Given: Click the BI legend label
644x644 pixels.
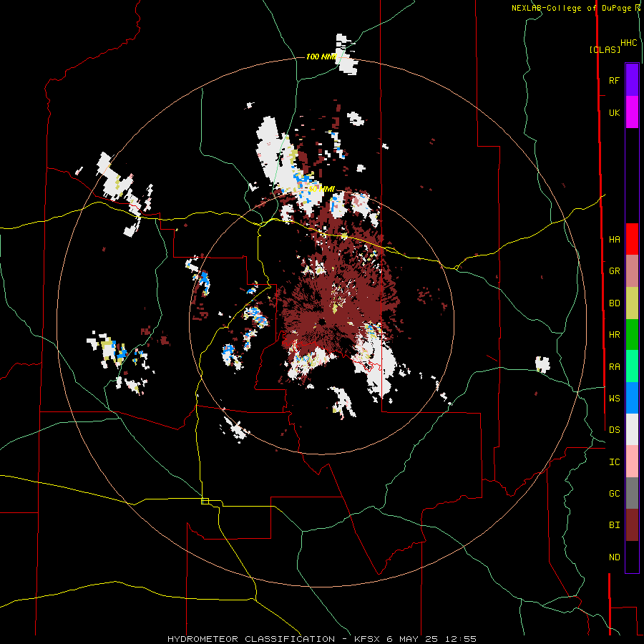Looking at the screenshot, I should [614, 525].
